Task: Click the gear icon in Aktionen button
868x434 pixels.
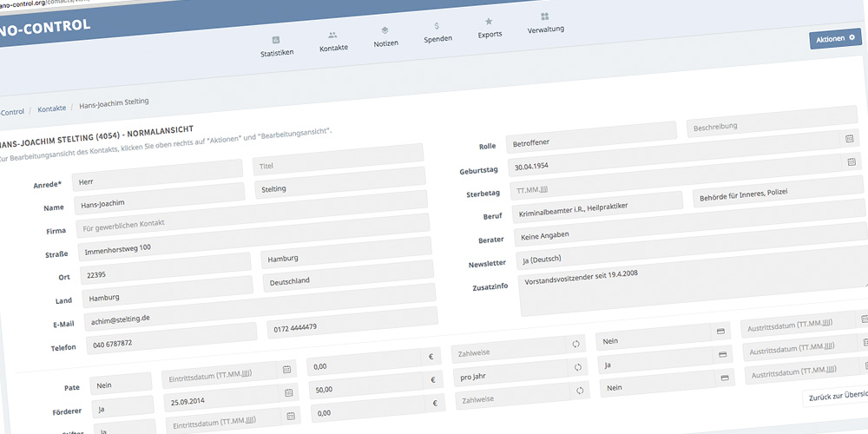Action: [852, 37]
